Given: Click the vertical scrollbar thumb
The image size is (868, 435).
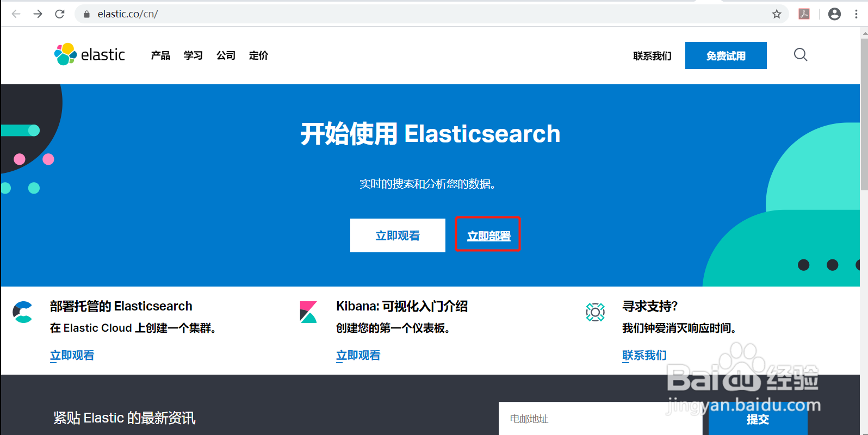Looking at the screenshot, I should coord(864,114).
